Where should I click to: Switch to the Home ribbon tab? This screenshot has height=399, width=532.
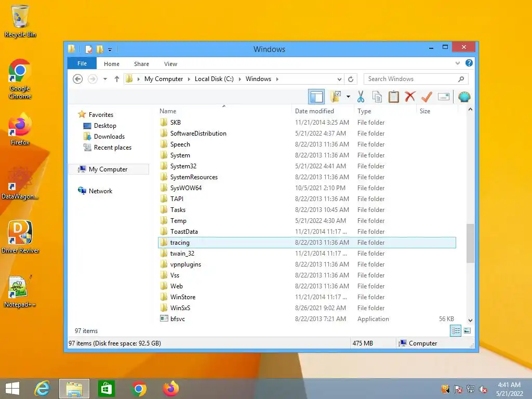(112, 64)
